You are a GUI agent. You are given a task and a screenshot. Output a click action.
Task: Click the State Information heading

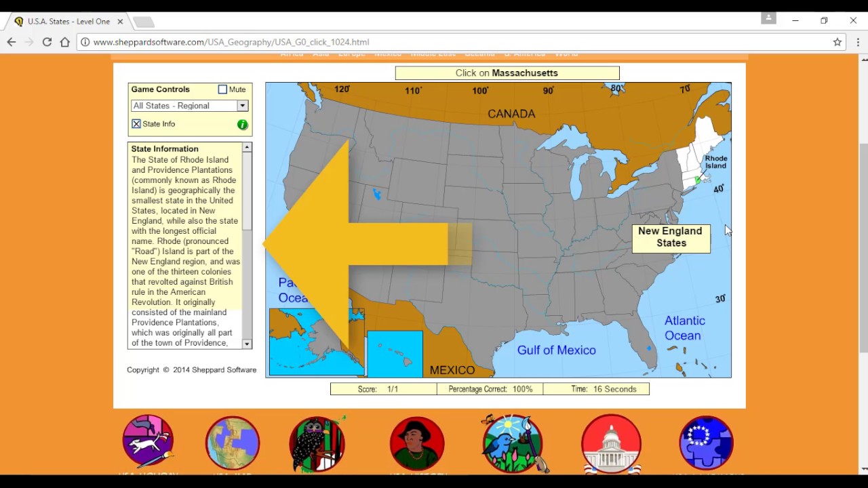tap(165, 149)
